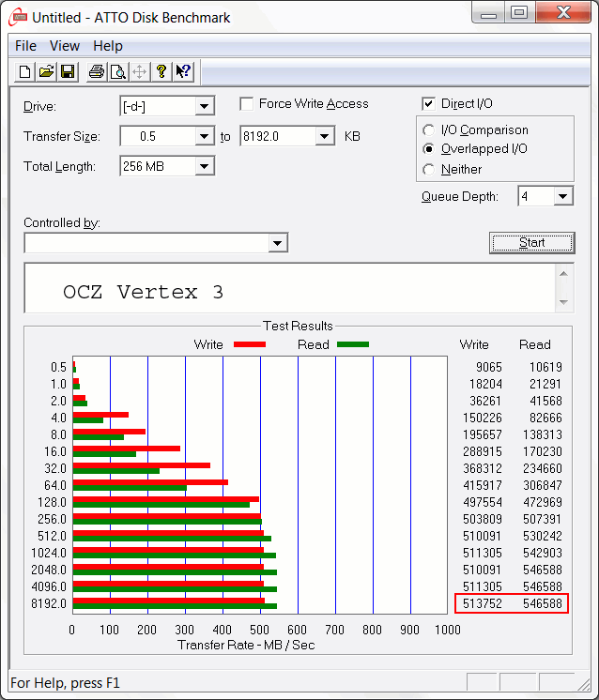Click the Save floppy disk icon
Viewport: 599px width, 700px height.
tap(68, 72)
